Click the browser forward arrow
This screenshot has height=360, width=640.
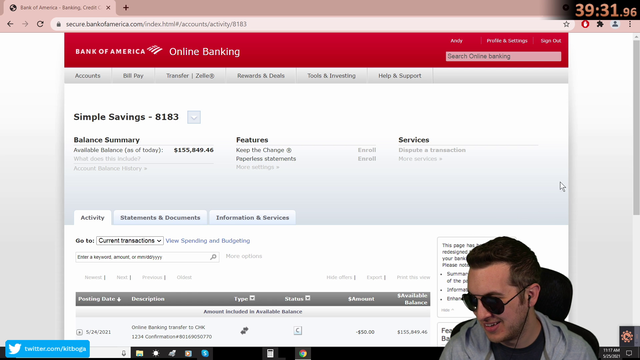[25, 24]
